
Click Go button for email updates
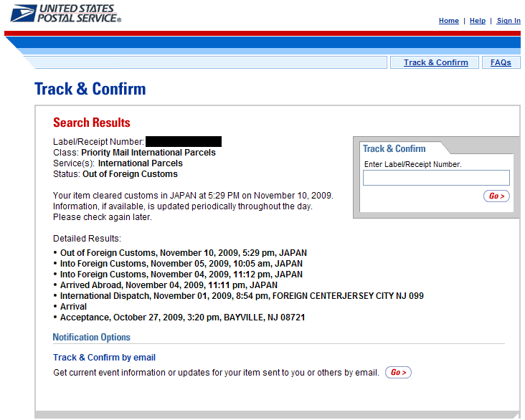click(398, 373)
